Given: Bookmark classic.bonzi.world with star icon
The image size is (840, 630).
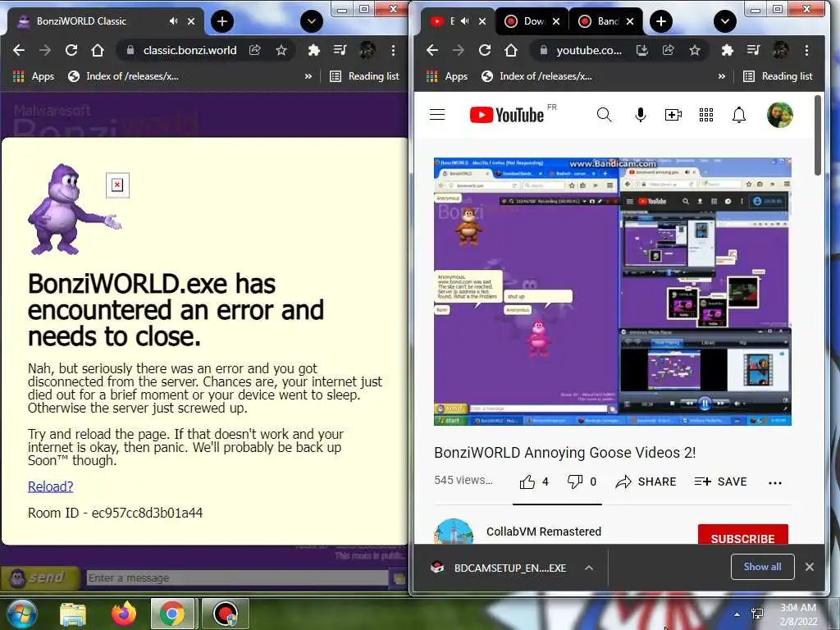Looking at the screenshot, I should pyautogui.click(x=281, y=50).
